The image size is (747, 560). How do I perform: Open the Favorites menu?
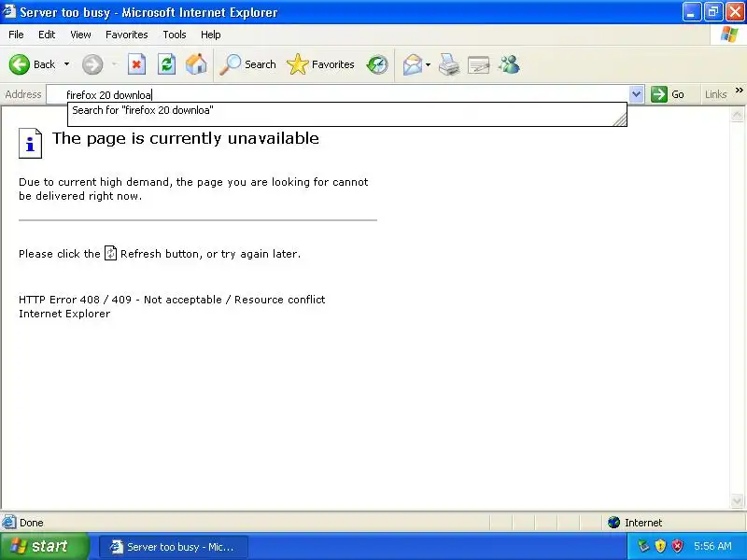127,35
